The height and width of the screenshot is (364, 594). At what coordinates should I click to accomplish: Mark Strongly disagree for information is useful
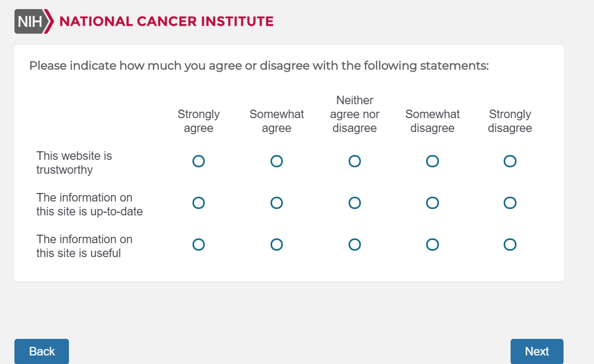[510, 245]
